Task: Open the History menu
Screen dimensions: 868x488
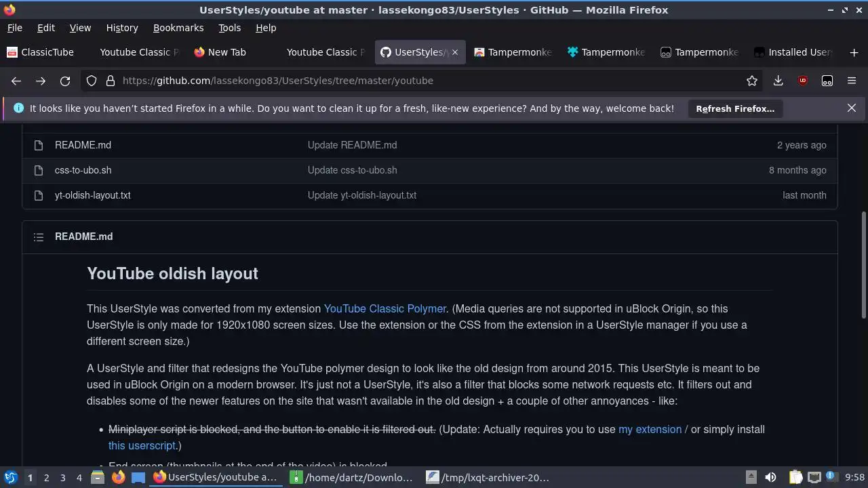Action: (122, 28)
